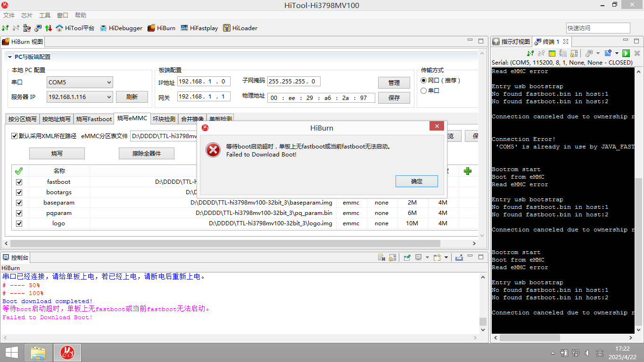Switch to 按分区烧写 tab
This screenshot has height=362, width=644.
tap(22, 119)
